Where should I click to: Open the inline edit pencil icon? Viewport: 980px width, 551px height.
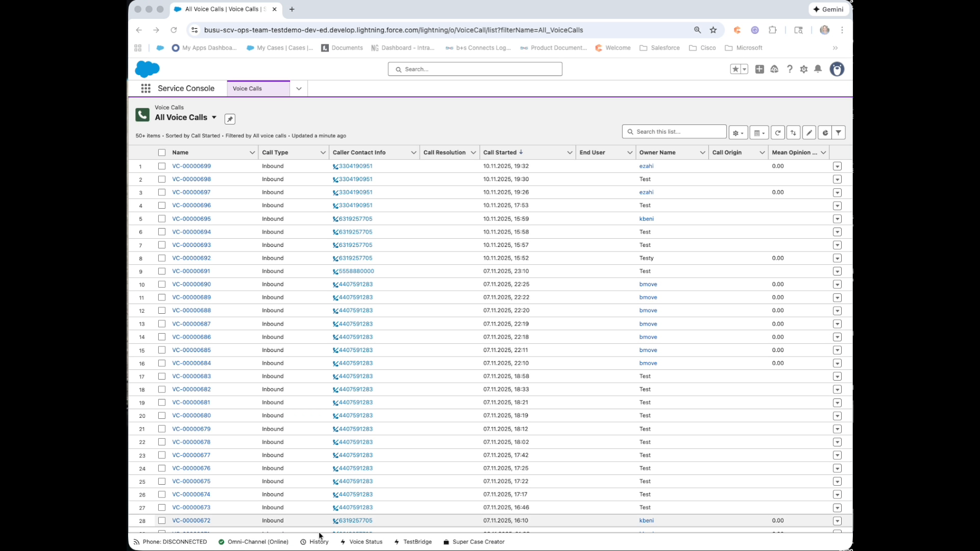(x=810, y=132)
